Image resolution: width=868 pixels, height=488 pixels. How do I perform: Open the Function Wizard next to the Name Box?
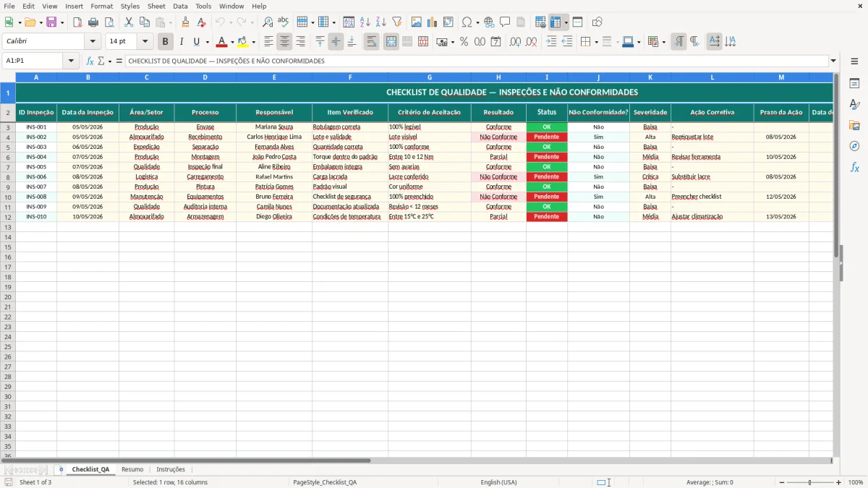90,61
